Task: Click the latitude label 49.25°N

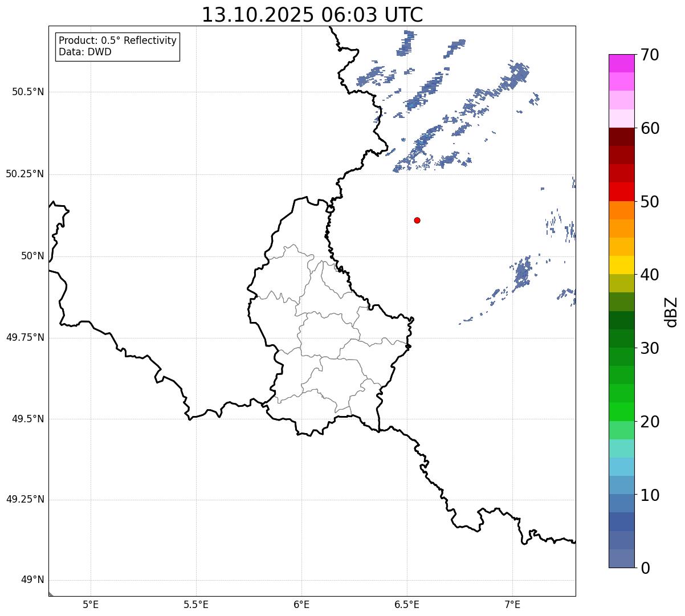Action: coord(25,500)
